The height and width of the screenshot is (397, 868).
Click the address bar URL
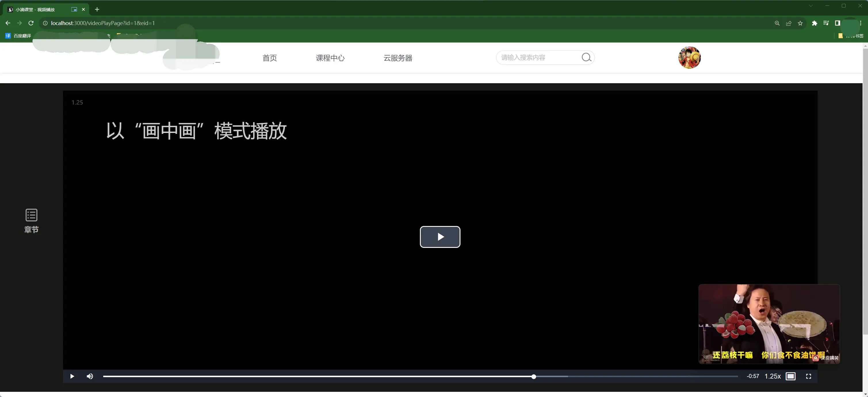[103, 23]
